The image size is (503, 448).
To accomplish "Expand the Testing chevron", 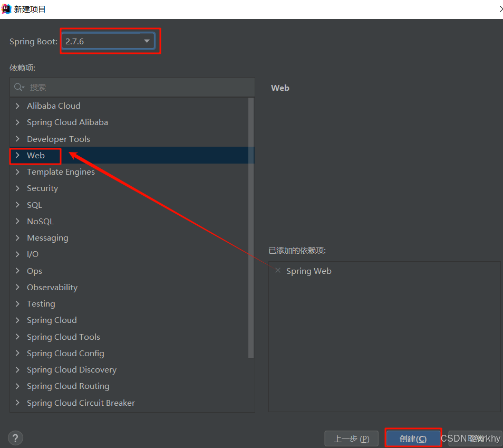I will coord(17,303).
